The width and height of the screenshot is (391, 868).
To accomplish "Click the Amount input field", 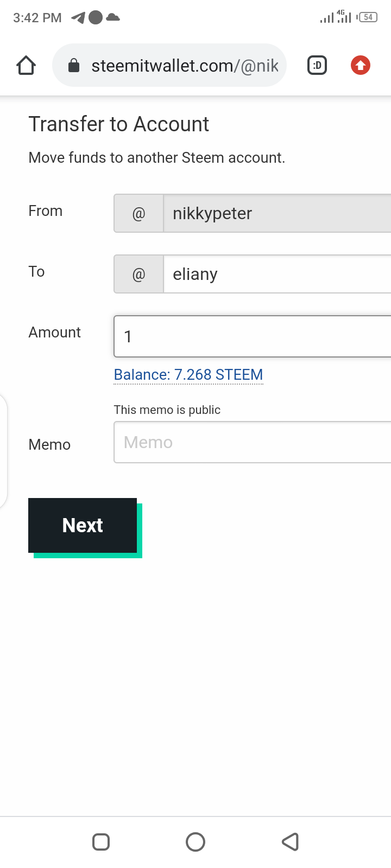I will 253,336.
